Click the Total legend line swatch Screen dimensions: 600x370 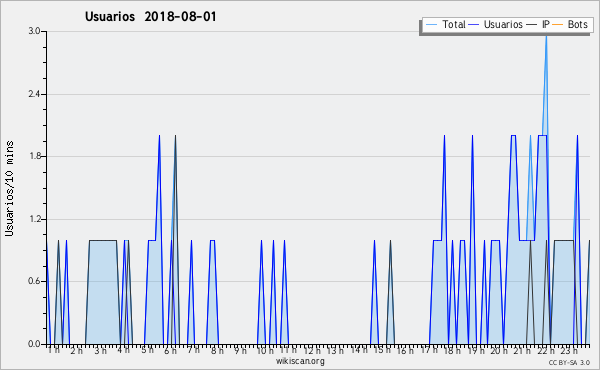click(x=431, y=25)
